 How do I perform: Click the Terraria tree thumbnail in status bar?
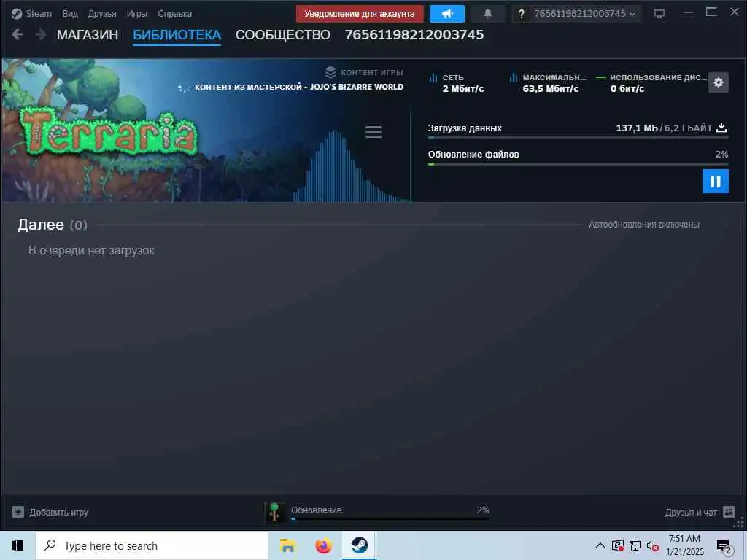pos(274,513)
